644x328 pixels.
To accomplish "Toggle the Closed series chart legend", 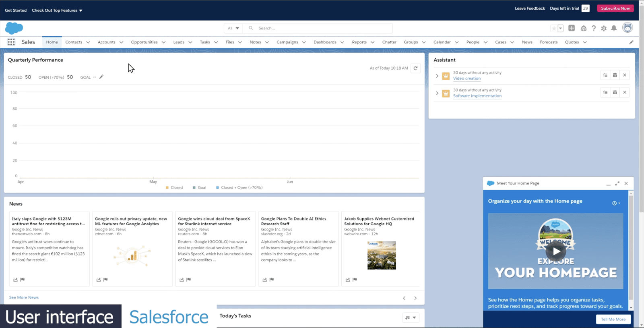I will tap(174, 188).
